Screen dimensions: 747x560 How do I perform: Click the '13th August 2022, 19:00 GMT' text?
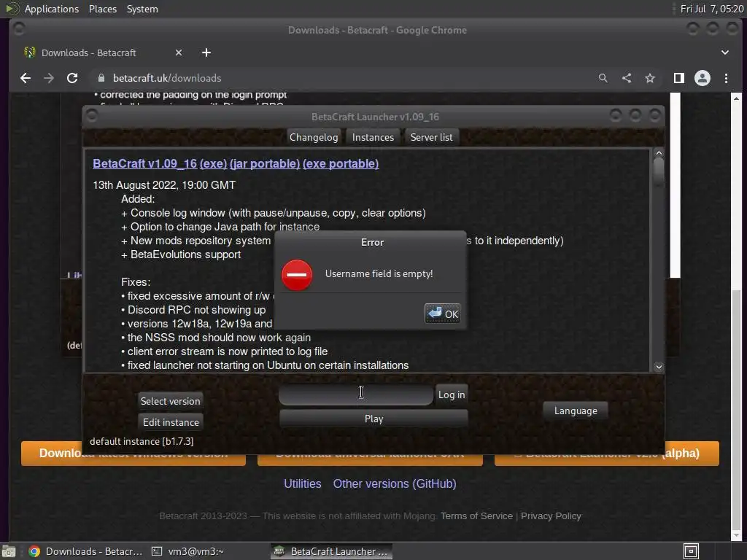coord(164,185)
